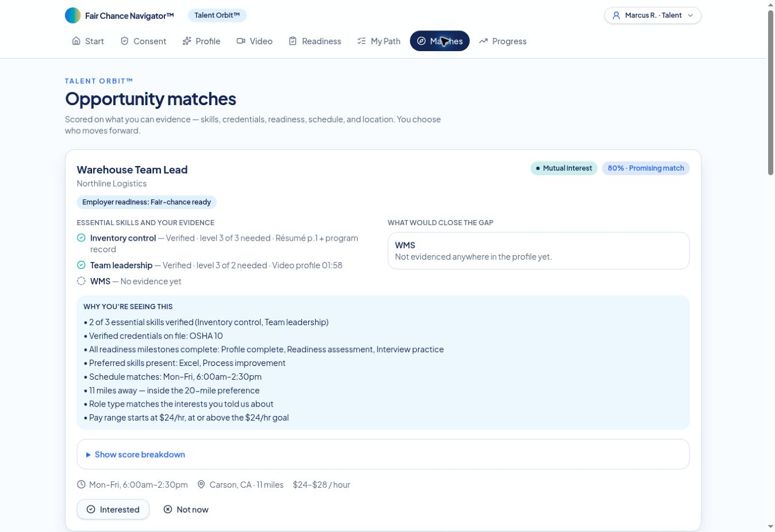The image size is (775, 532).
Task: Click the location pin icon beside Carson, CA
Action: pyautogui.click(x=201, y=484)
